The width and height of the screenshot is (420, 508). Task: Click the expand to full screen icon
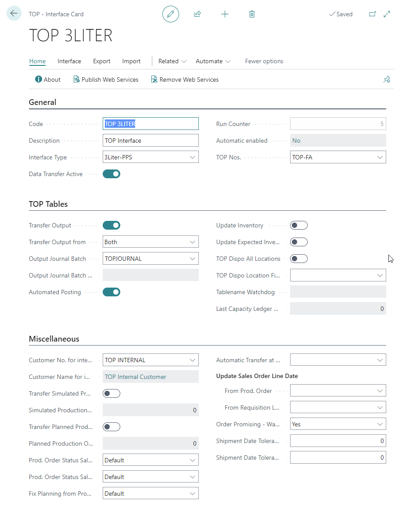(x=387, y=14)
